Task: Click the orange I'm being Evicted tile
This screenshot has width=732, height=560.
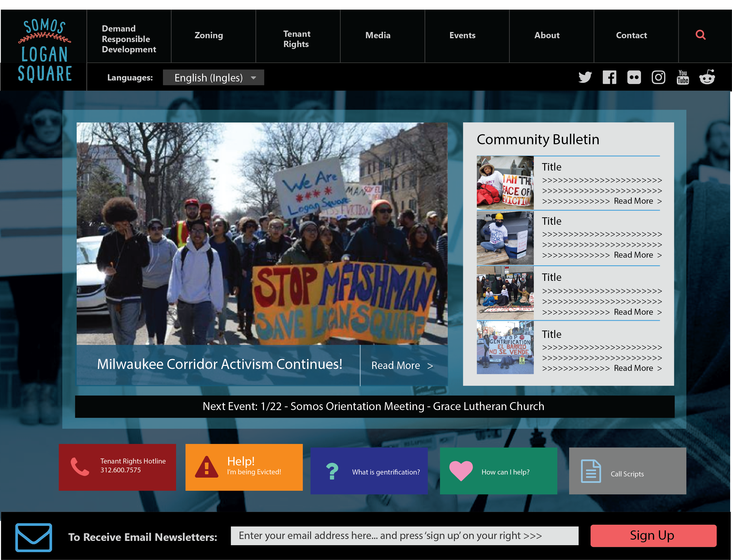Action: tap(244, 467)
